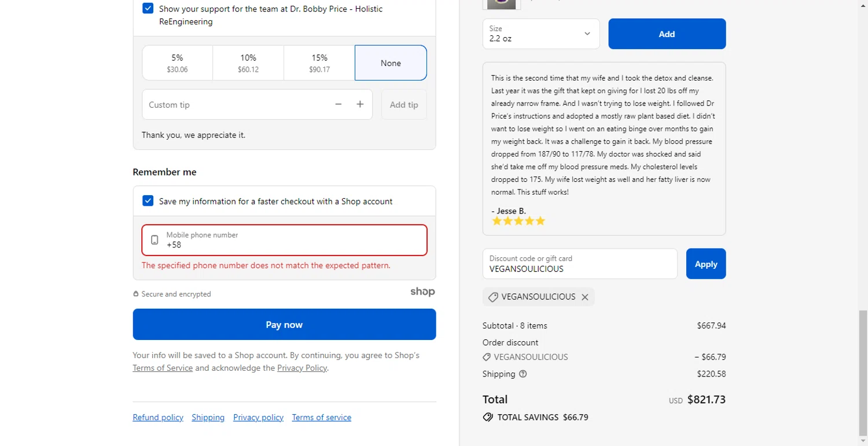Click the discount amount − $66.79
This screenshot has width=868, height=446.
tap(710, 357)
